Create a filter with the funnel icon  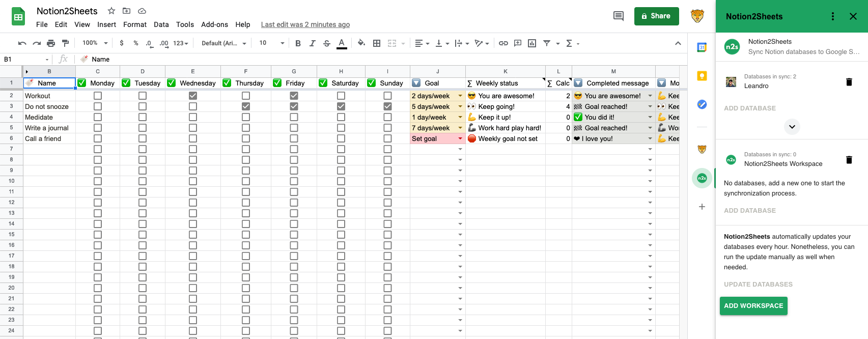click(547, 43)
